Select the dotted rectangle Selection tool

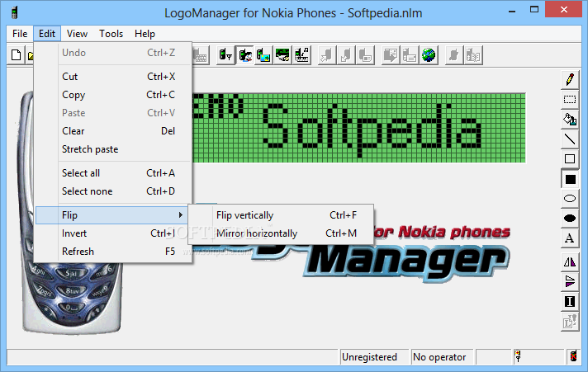point(570,99)
